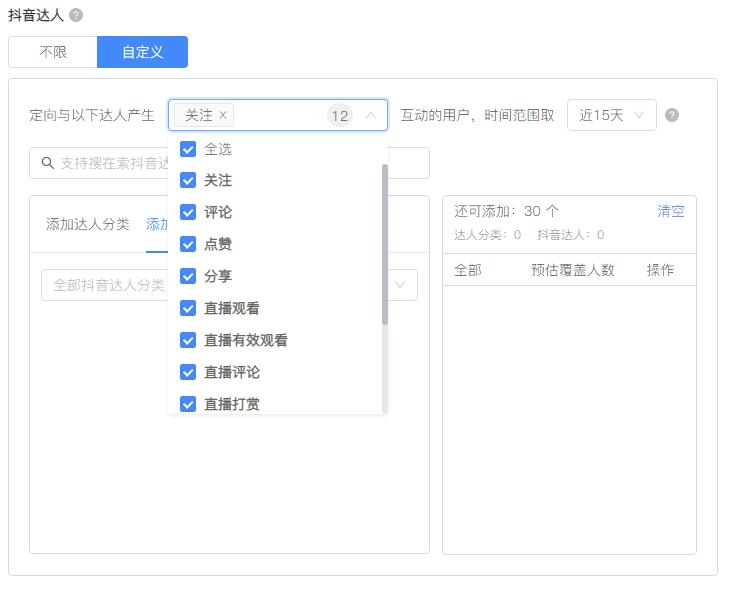This screenshot has width=738, height=592.
Task: Click help icon beside 近15天 dropdown
Action: point(672,115)
